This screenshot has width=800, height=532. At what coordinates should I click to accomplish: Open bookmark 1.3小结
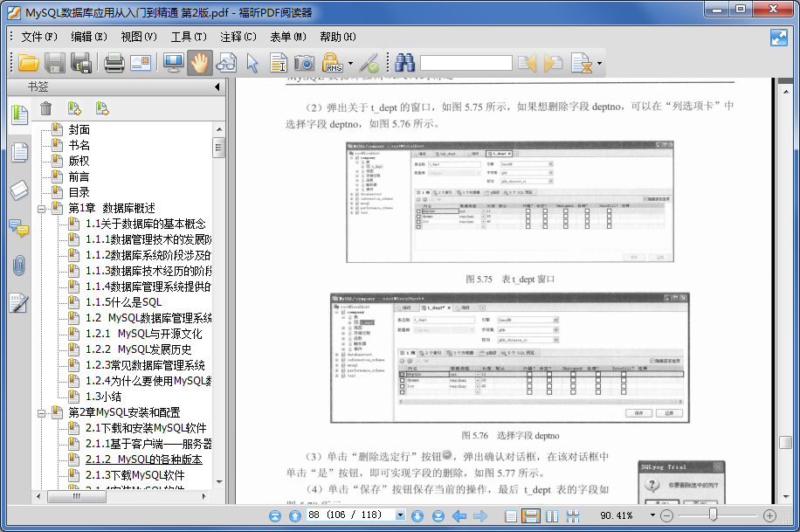click(104, 397)
